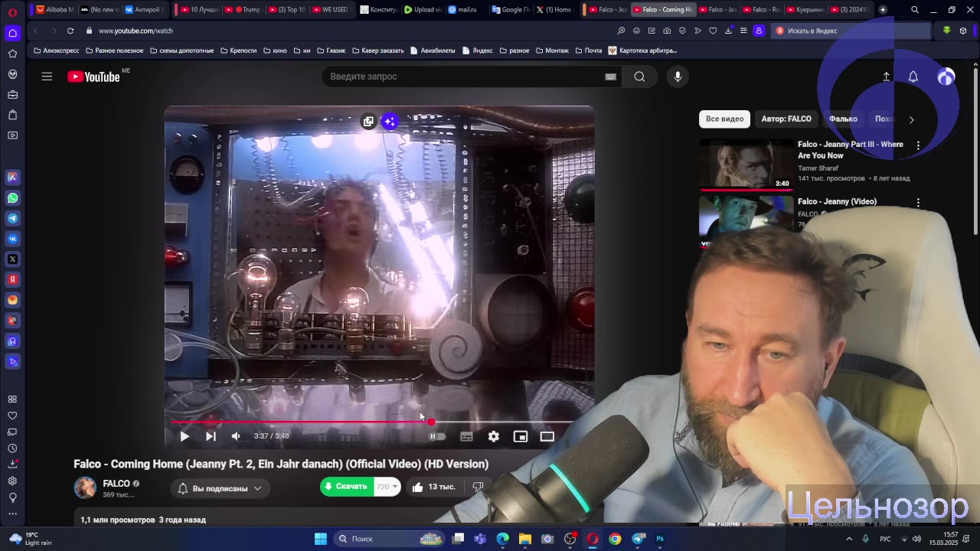Switch keyboard language 'РУС'

click(885, 539)
